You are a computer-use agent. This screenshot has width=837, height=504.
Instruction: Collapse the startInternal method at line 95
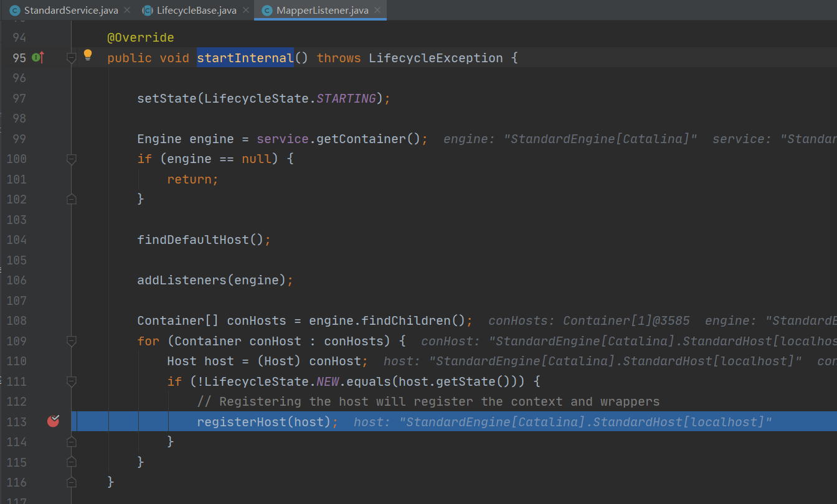(71, 58)
